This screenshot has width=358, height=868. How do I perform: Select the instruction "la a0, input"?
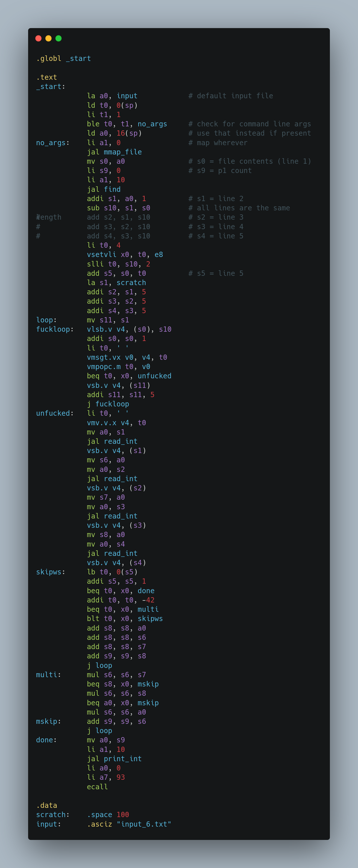pyautogui.click(x=112, y=96)
